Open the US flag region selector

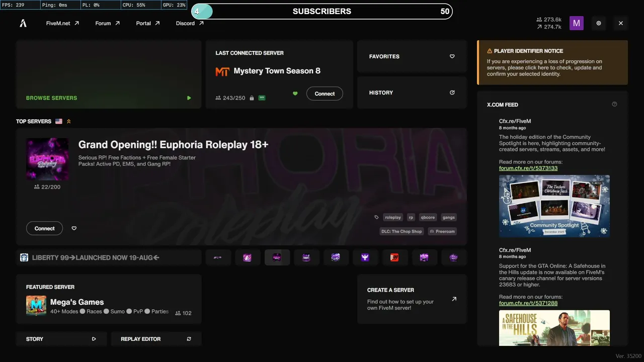[59, 121]
